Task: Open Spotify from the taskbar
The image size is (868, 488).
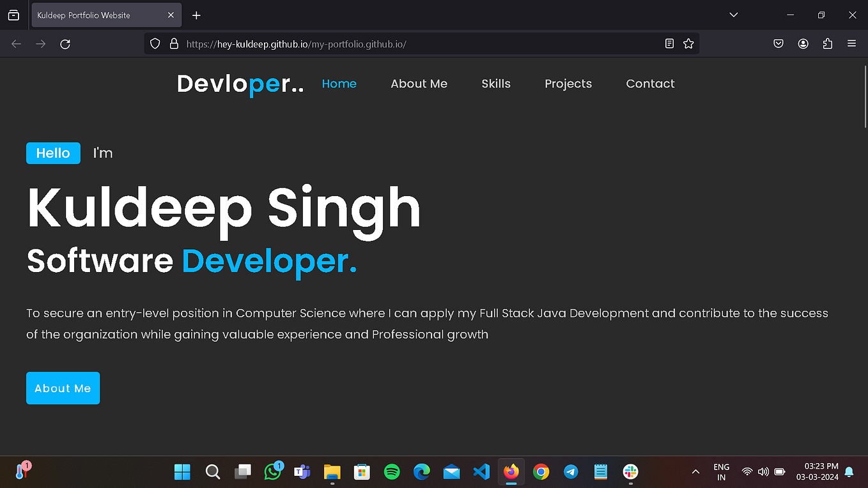Action: click(x=391, y=471)
